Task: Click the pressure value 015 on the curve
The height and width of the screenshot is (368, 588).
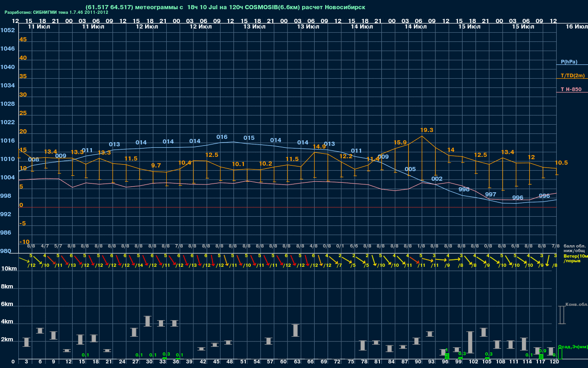Action: tap(249, 138)
